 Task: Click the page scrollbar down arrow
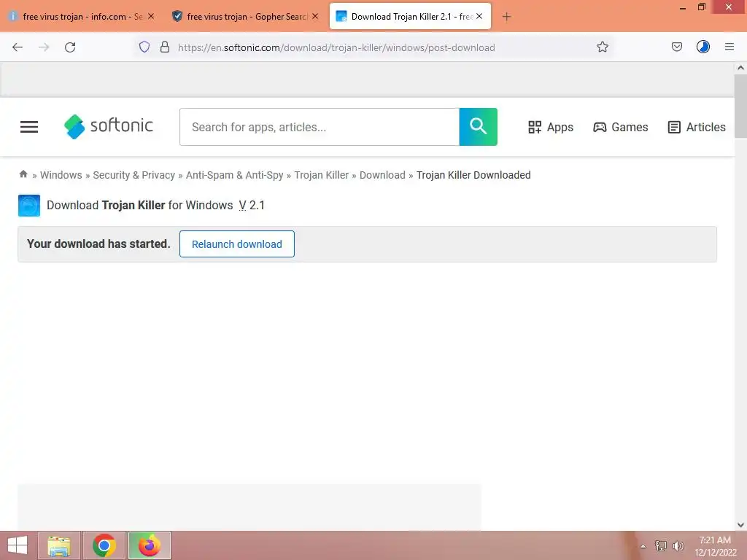740,525
